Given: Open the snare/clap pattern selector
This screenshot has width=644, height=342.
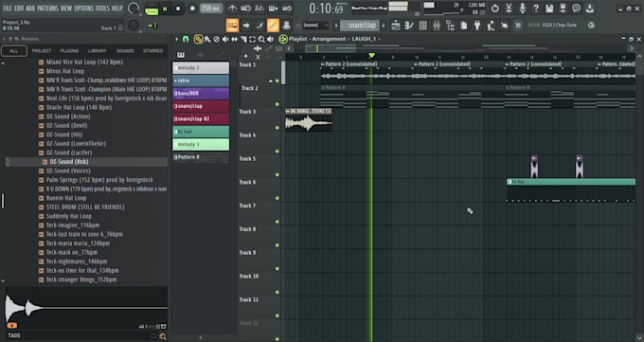Looking at the screenshot, I should coord(360,26).
